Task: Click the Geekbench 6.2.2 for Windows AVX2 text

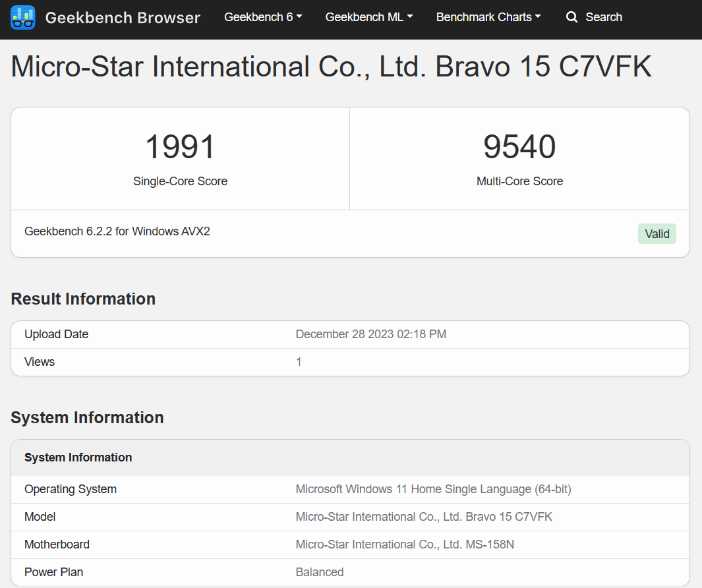Action: (117, 231)
